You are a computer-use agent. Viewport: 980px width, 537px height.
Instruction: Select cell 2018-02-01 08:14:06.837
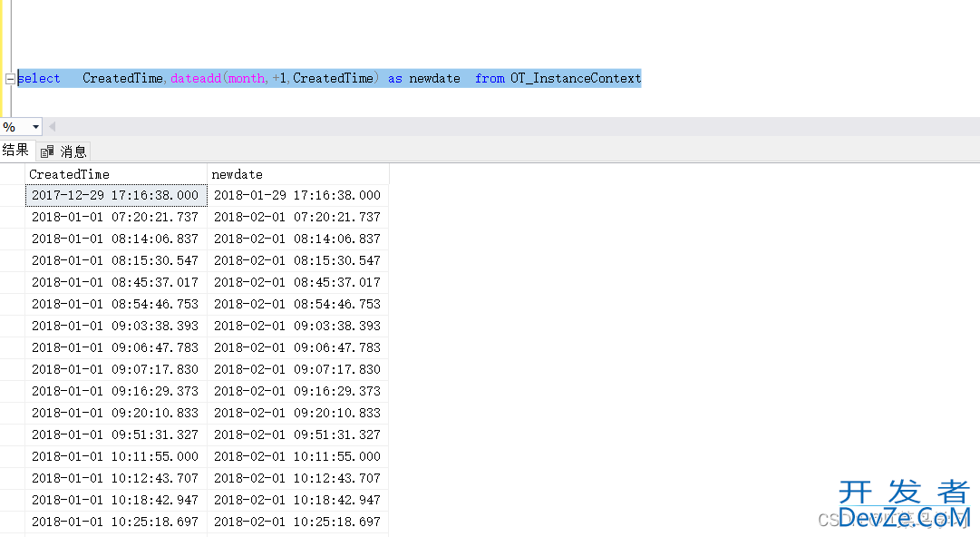point(298,239)
